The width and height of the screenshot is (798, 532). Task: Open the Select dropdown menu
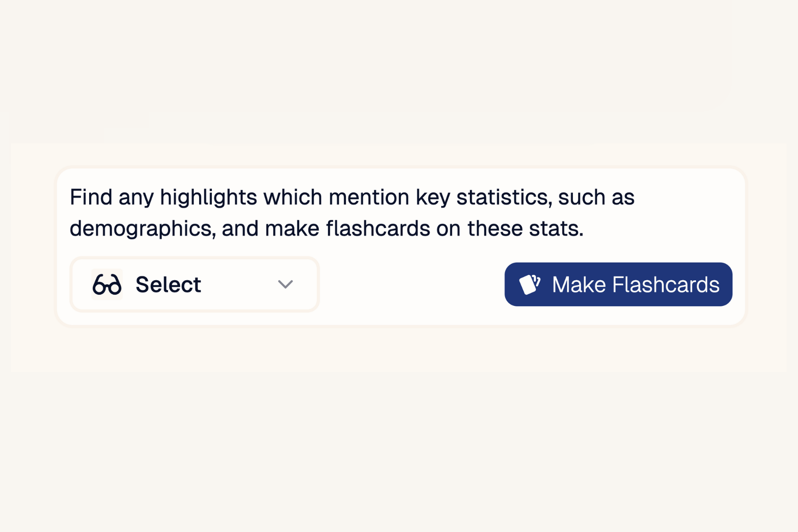195,284
